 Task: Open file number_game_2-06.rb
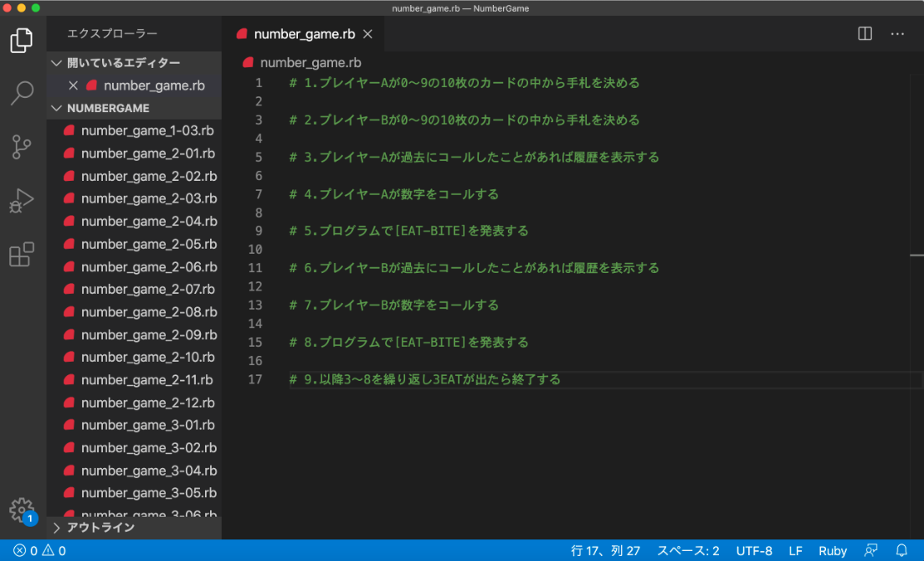coord(134,267)
